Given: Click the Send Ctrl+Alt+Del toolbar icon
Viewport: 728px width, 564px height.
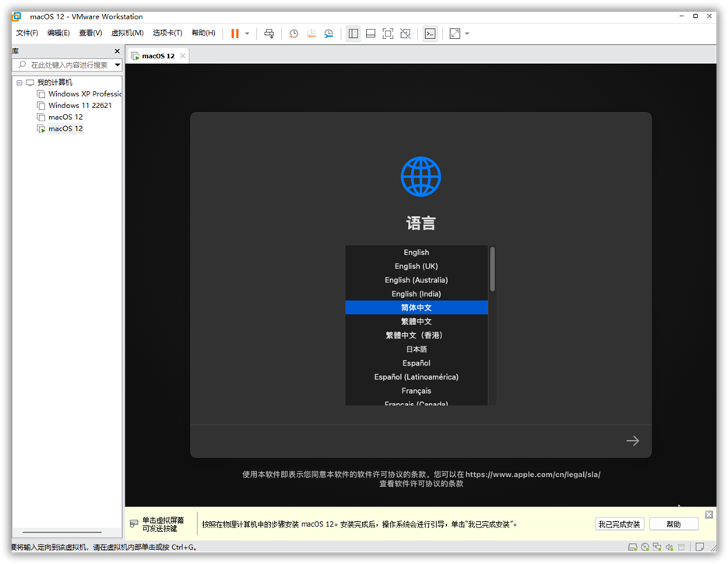Looking at the screenshot, I should coord(269,33).
